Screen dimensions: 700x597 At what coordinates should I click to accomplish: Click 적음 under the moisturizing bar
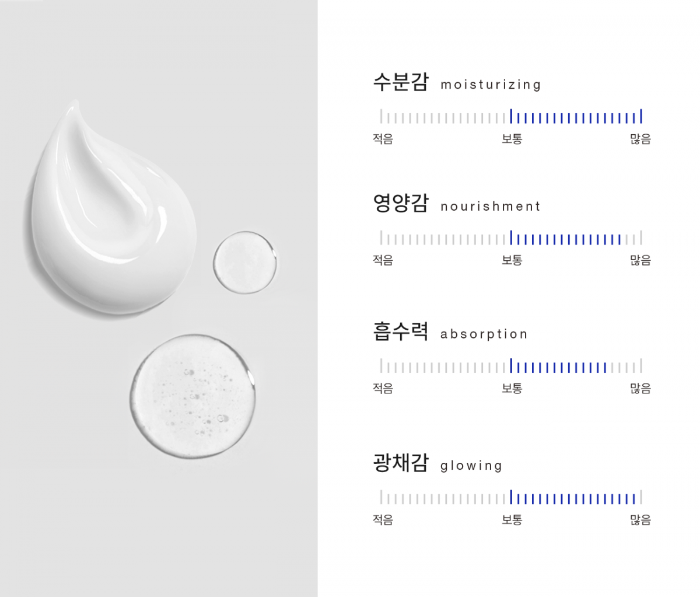click(x=383, y=139)
